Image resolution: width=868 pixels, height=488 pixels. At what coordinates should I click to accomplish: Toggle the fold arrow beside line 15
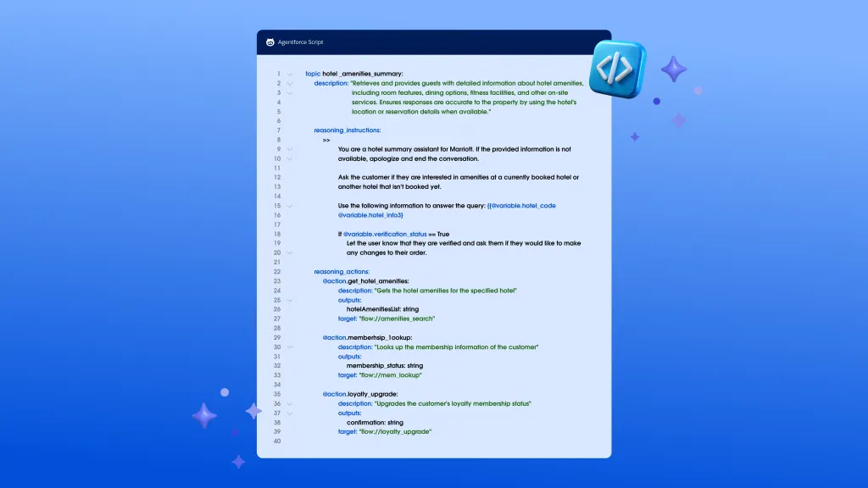coord(290,206)
